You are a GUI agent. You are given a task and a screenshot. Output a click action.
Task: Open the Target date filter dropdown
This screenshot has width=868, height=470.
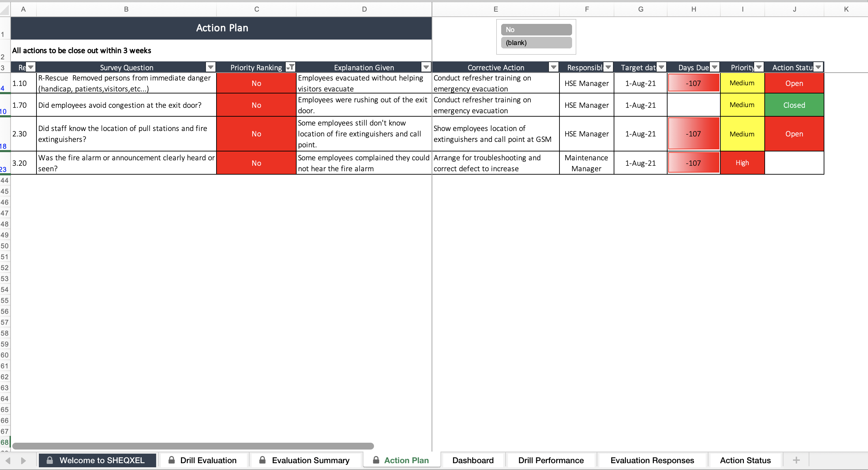point(661,67)
